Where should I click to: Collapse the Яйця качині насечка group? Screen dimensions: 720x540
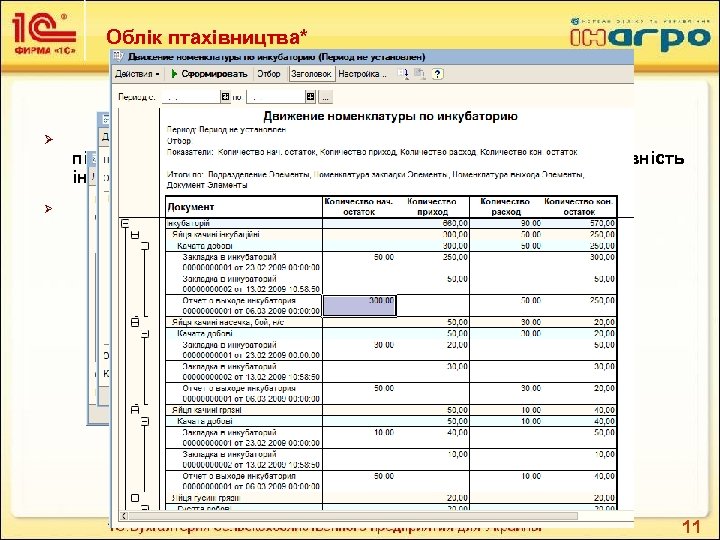135,322
